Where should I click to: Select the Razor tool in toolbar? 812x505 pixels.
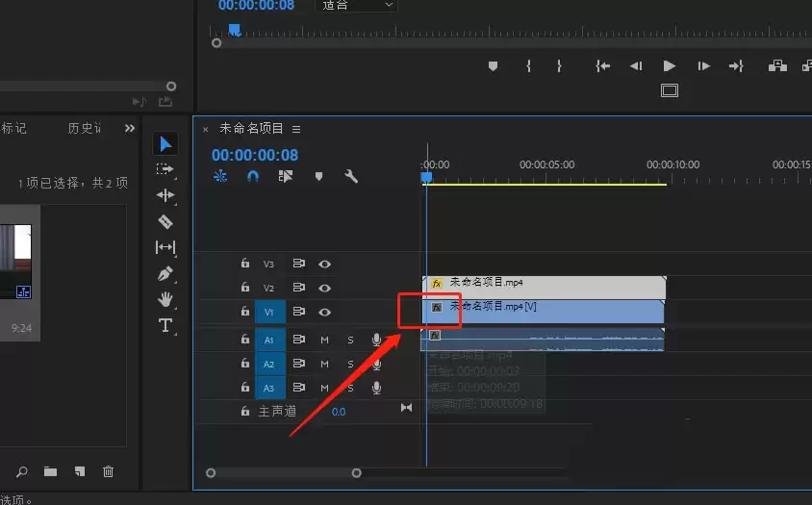[x=165, y=221]
